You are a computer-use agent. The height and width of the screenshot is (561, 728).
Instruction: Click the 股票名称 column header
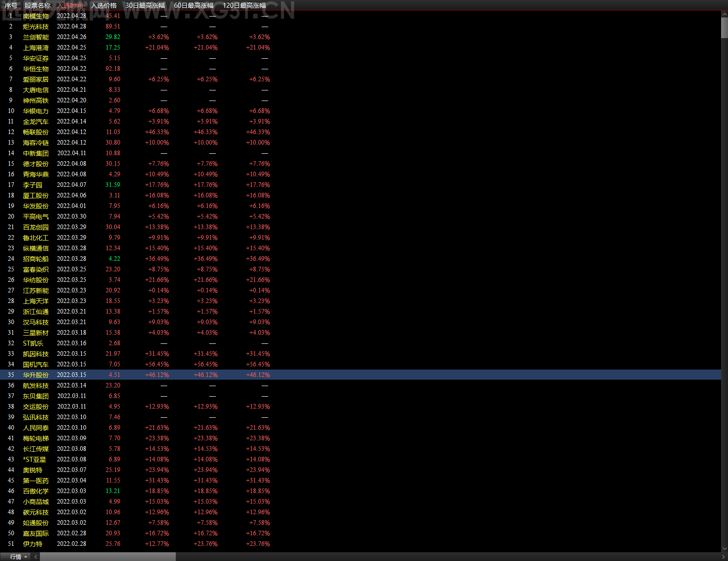coord(38,6)
